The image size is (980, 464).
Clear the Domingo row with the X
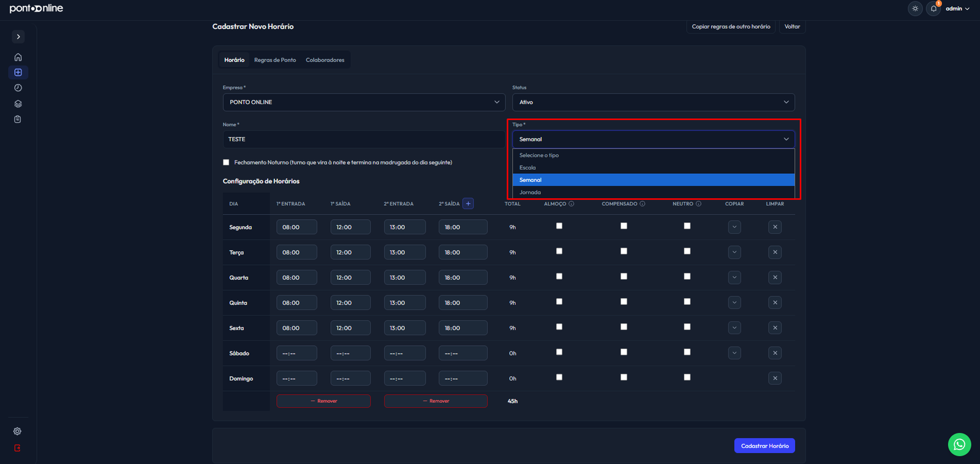775,378
